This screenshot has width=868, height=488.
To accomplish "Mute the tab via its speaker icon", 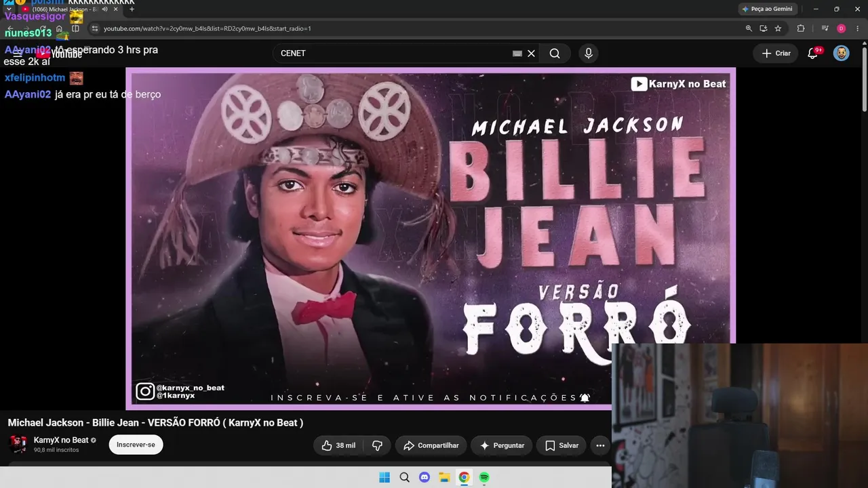I will (105, 9).
